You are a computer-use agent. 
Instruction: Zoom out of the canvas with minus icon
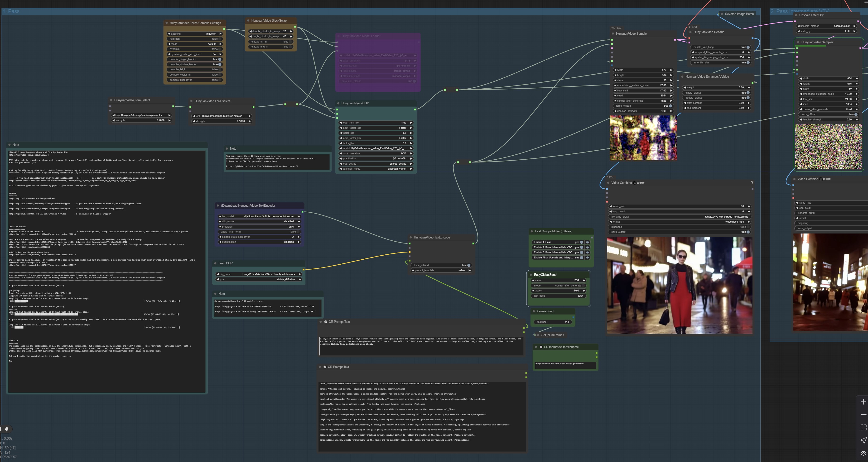click(x=863, y=414)
